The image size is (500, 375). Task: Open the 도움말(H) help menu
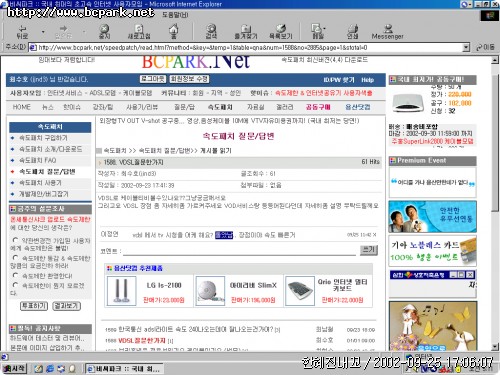(175, 15)
